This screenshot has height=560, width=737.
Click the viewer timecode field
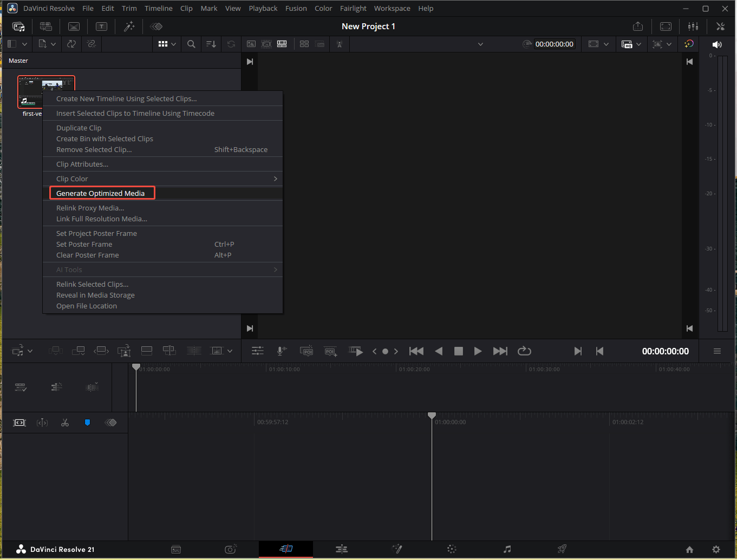pyautogui.click(x=554, y=44)
